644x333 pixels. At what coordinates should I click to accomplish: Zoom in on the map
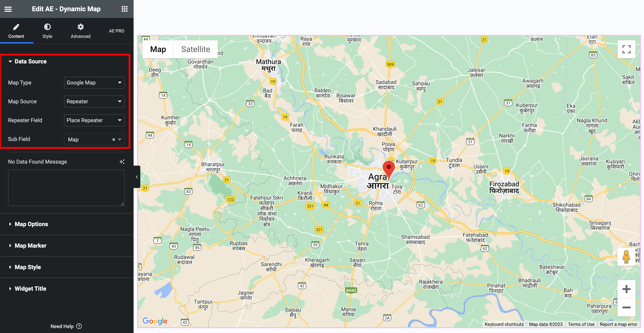(x=626, y=289)
